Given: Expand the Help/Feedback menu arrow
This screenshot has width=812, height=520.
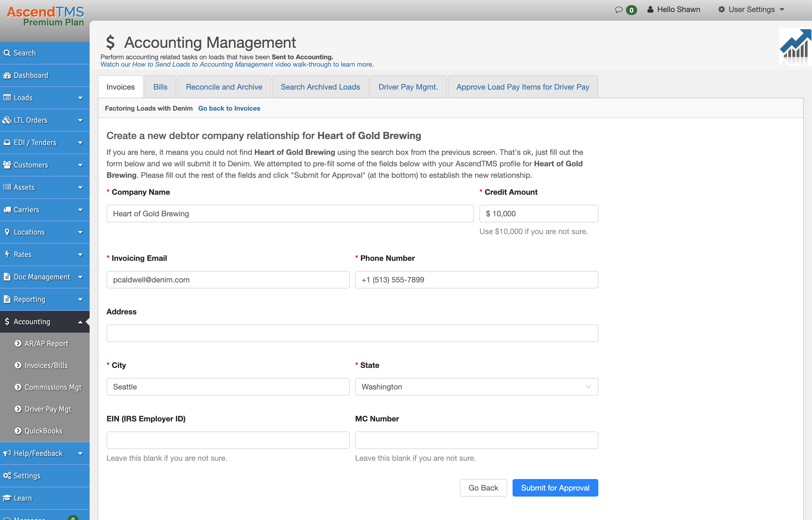Looking at the screenshot, I should coord(80,453).
